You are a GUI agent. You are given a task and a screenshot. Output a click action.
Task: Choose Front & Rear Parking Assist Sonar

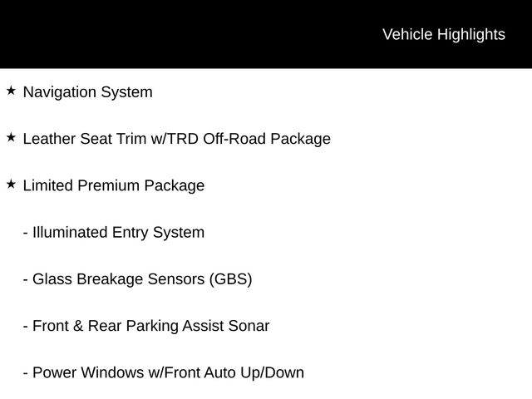pyautogui.click(x=151, y=326)
